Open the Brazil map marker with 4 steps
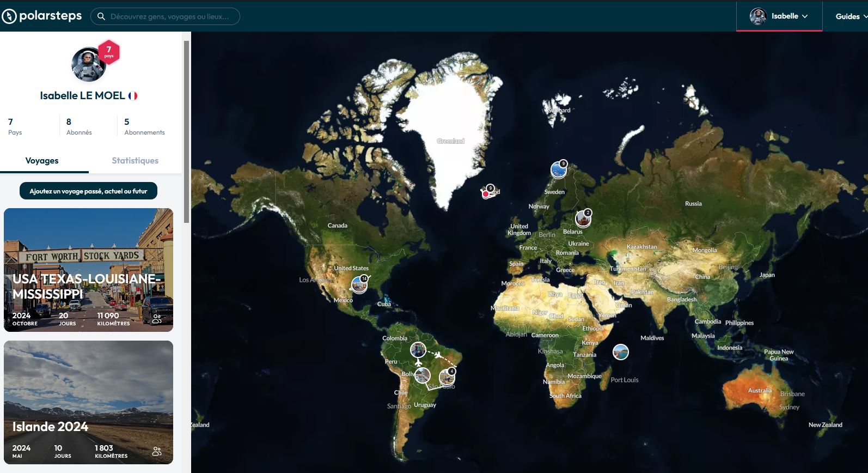Image resolution: width=868 pixels, height=473 pixels. pyautogui.click(x=447, y=377)
